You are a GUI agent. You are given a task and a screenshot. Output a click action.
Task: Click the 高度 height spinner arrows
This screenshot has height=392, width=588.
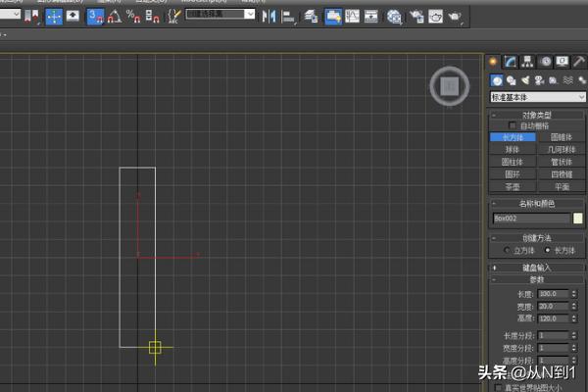point(574,318)
